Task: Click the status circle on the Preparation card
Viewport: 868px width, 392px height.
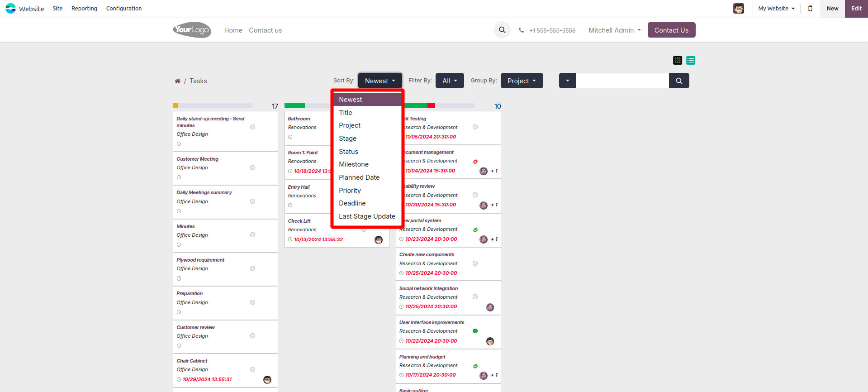Action: coord(252,302)
